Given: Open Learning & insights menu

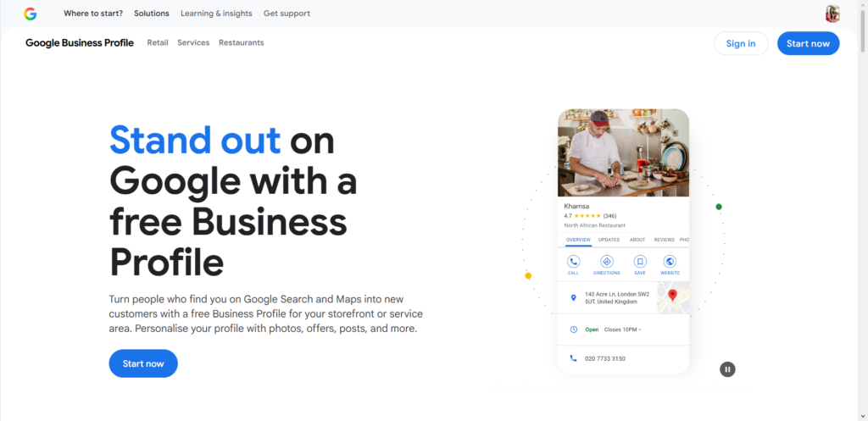Looking at the screenshot, I should coord(216,14).
